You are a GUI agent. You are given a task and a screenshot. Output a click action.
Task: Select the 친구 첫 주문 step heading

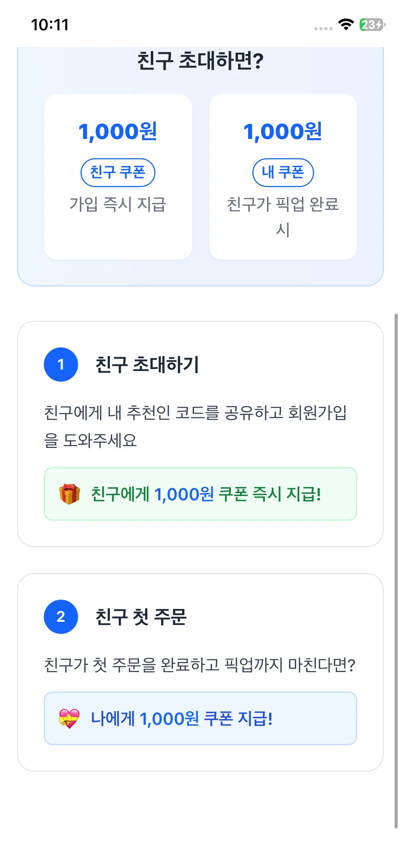pos(141,617)
